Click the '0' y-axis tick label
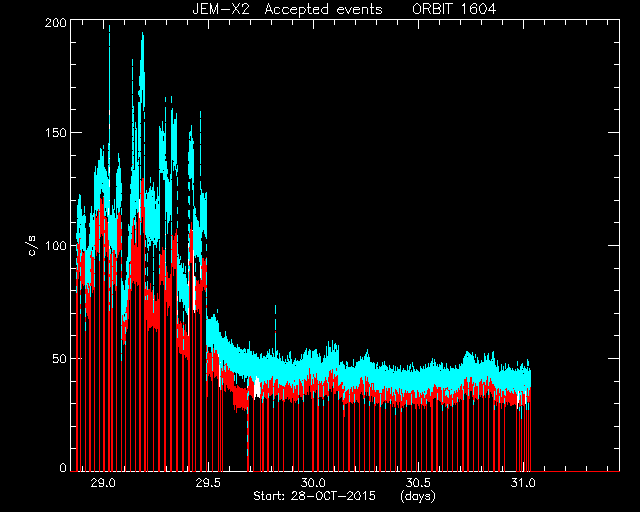640x512 pixels. coord(63,467)
